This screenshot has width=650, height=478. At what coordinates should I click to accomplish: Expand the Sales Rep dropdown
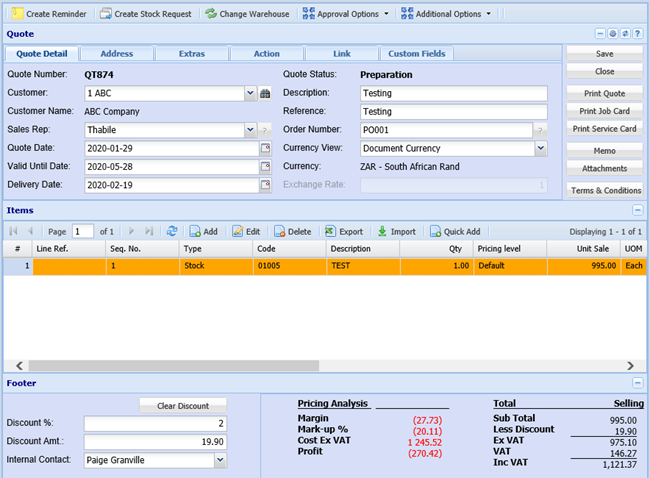tap(250, 130)
